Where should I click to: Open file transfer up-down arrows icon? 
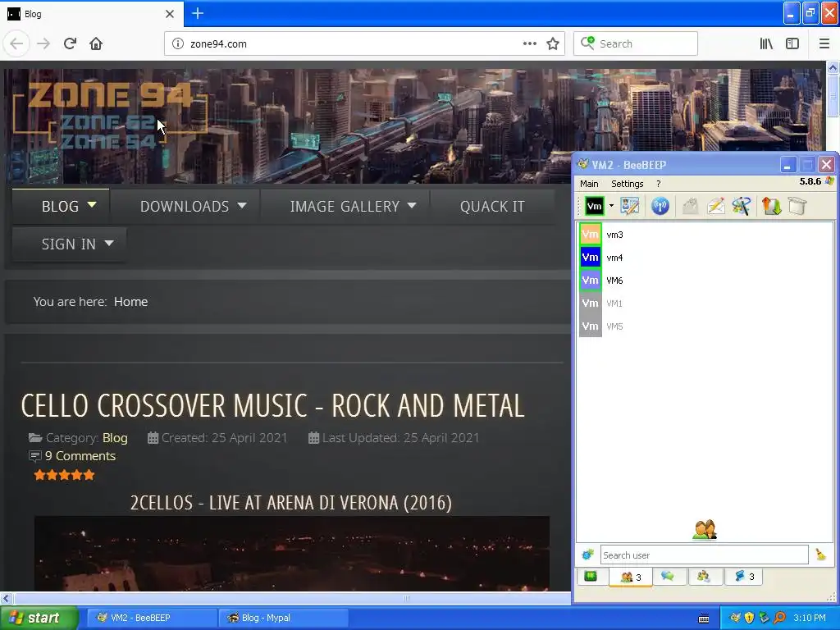tap(771, 206)
